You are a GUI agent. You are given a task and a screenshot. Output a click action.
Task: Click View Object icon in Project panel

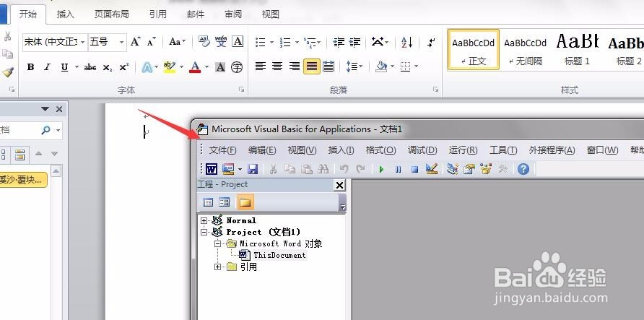pyautogui.click(x=225, y=202)
